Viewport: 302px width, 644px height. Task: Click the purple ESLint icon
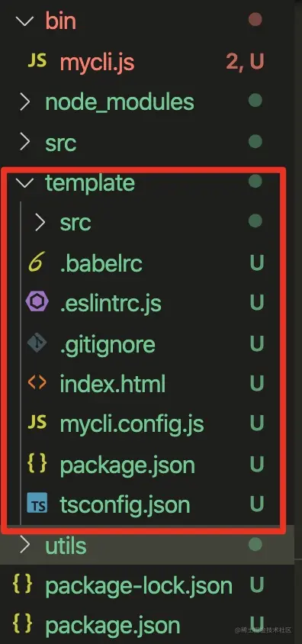click(37, 303)
